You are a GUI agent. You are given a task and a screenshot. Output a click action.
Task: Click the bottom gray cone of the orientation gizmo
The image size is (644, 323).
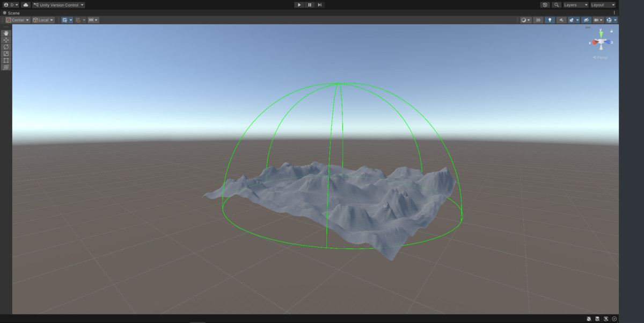click(602, 48)
